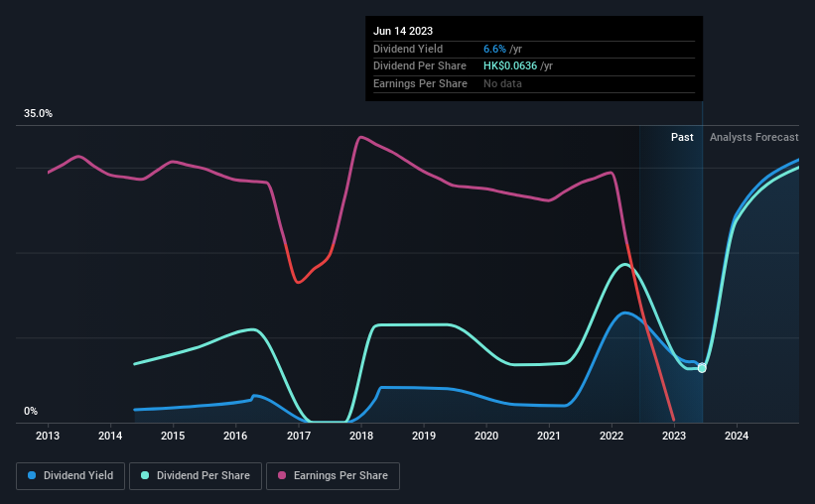This screenshot has width=815, height=504.
Task: Click the Past section label
Action: [682, 137]
